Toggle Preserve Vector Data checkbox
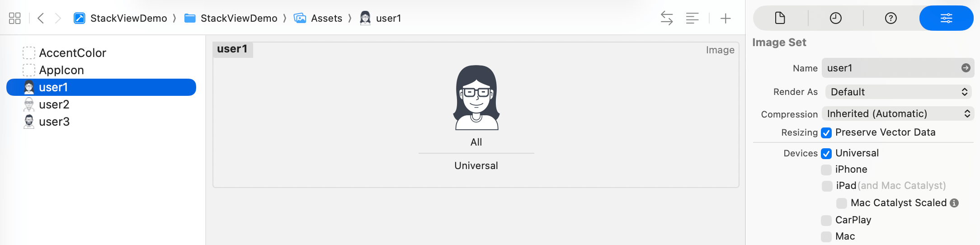980x245 pixels. 826,133
